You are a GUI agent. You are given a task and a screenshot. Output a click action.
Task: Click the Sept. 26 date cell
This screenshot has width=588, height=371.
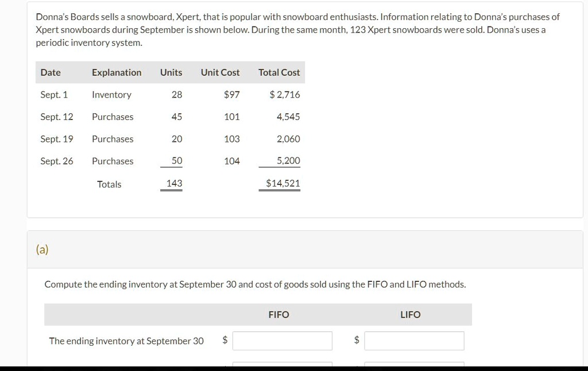pyautogui.click(x=57, y=161)
